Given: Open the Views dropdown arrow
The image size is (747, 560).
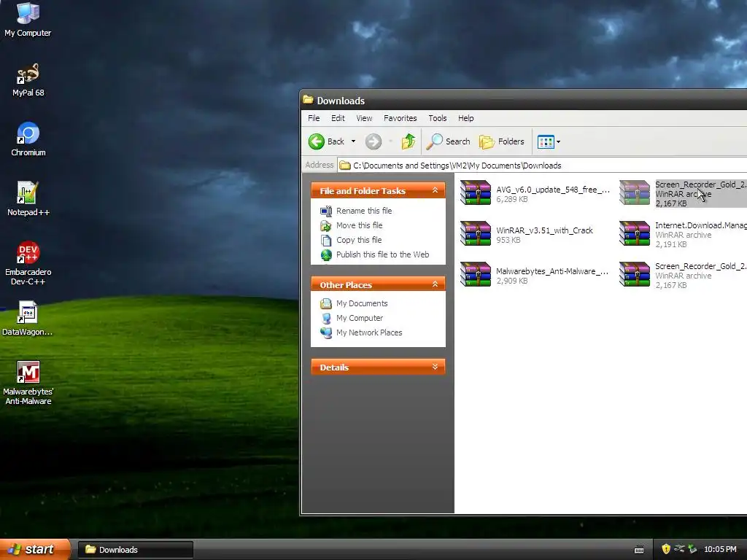Looking at the screenshot, I should [x=558, y=142].
